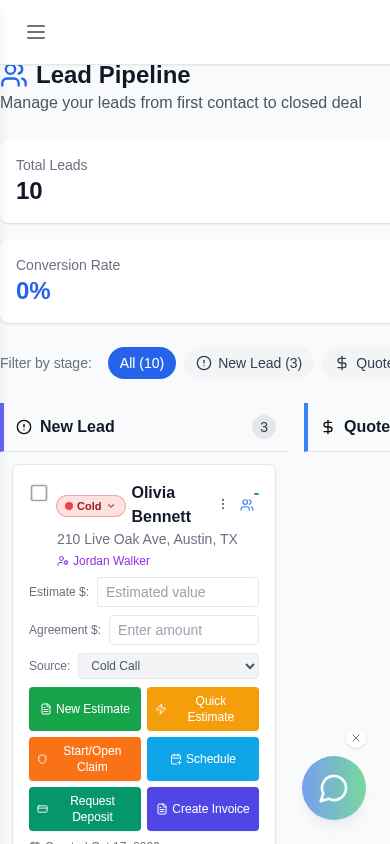This screenshot has width=390, height=844.
Task: Click the Quote column dollar icon
Action: tap(328, 427)
